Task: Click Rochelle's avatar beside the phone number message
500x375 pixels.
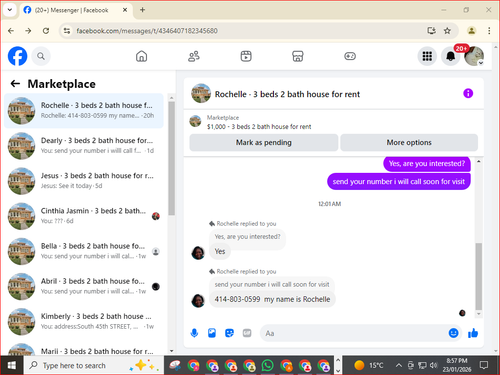Action: click(x=198, y=301)
